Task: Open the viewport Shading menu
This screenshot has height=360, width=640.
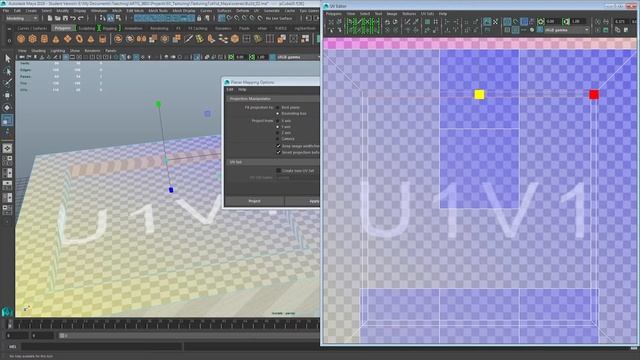Action: 38,51
